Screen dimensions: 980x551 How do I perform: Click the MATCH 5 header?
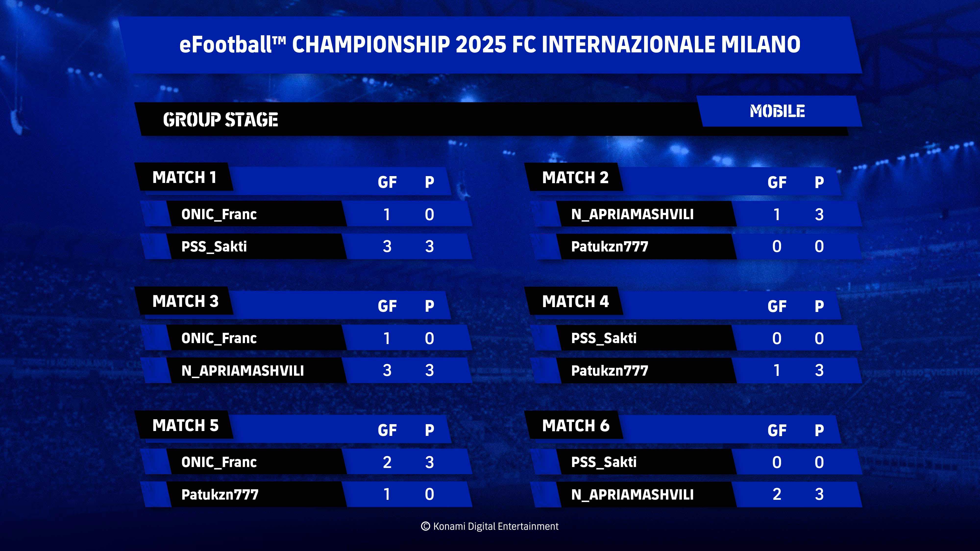tap(186, 425)
